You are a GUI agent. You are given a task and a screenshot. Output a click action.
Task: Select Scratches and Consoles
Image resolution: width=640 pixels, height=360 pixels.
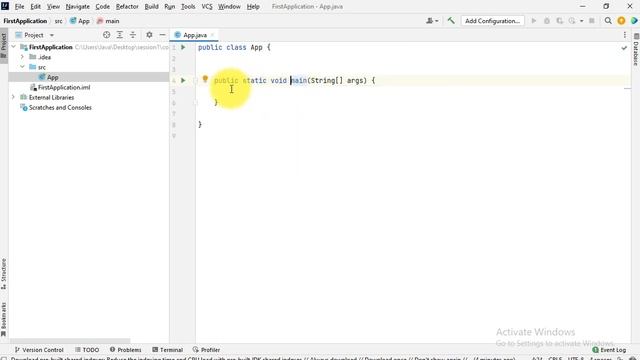[x=60, y=107]
